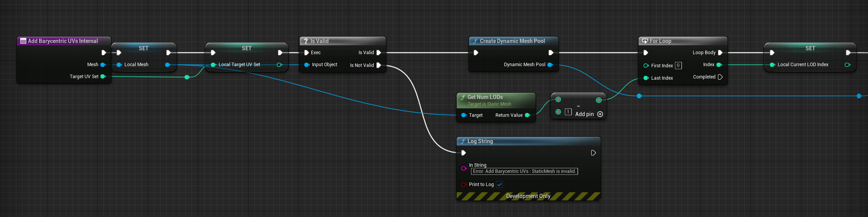Select the Log String node title

pyautogui.click(x=480, y=141)
